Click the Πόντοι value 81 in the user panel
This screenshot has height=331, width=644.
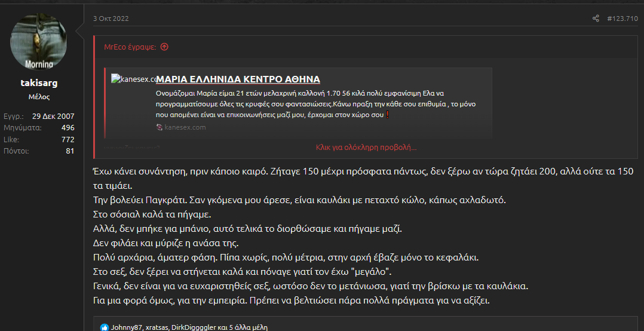pyautogui.click(x=70, y=151)
